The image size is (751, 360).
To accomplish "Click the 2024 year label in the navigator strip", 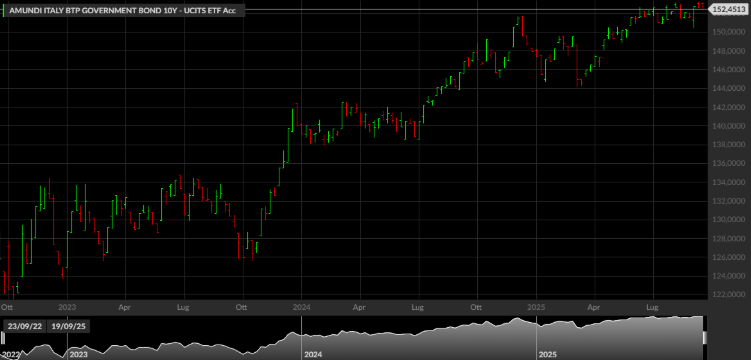I will (313, 355).
